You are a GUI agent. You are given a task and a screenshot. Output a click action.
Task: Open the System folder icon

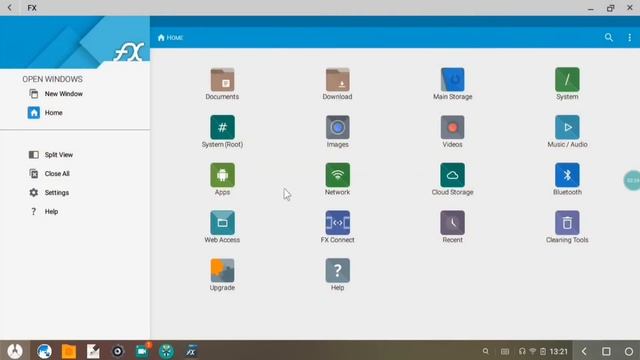tap(567, 84)
